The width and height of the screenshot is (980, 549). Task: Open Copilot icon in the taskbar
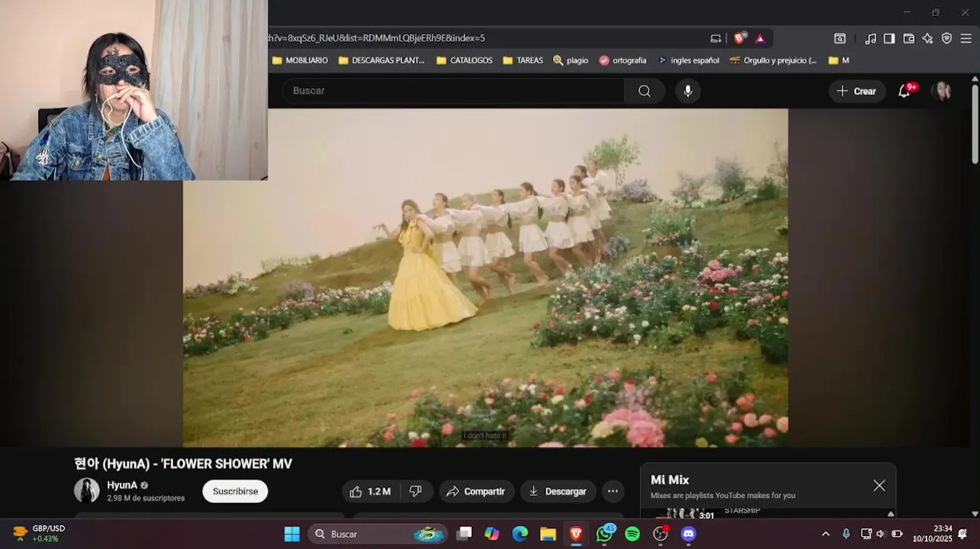click(492, 534)
